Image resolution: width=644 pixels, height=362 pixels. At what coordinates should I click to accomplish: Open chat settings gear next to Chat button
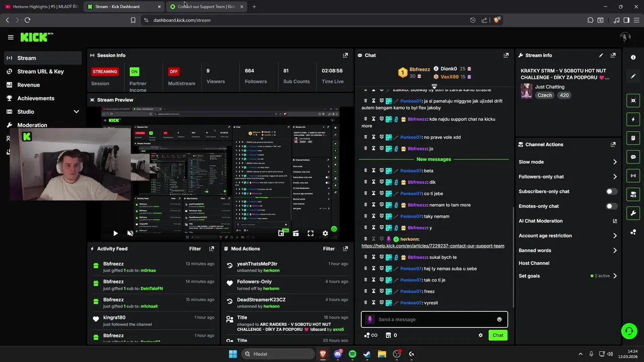480,335
